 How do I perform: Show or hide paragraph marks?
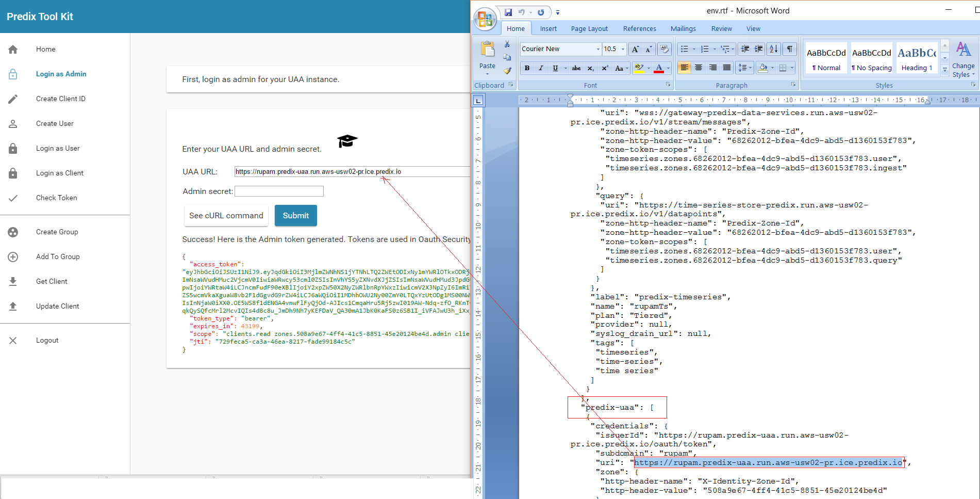tap(790, 49)
